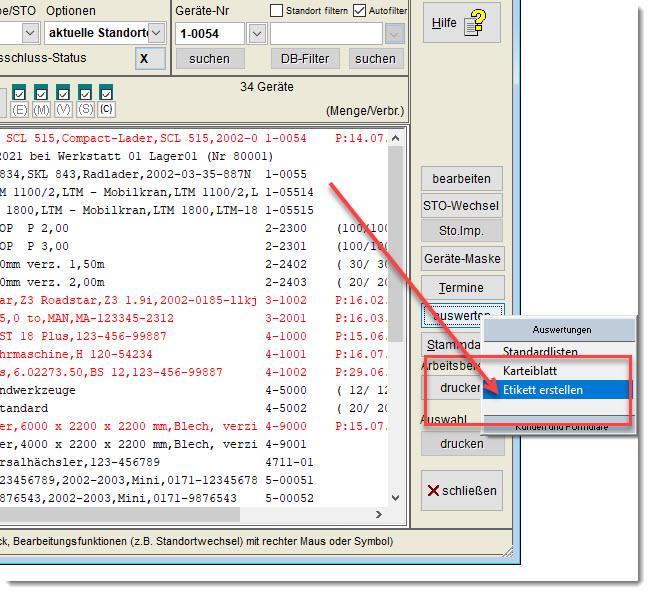
Task: Expand the Geräte-Nr 1-0054 dropdown
Action: point(257,33)
